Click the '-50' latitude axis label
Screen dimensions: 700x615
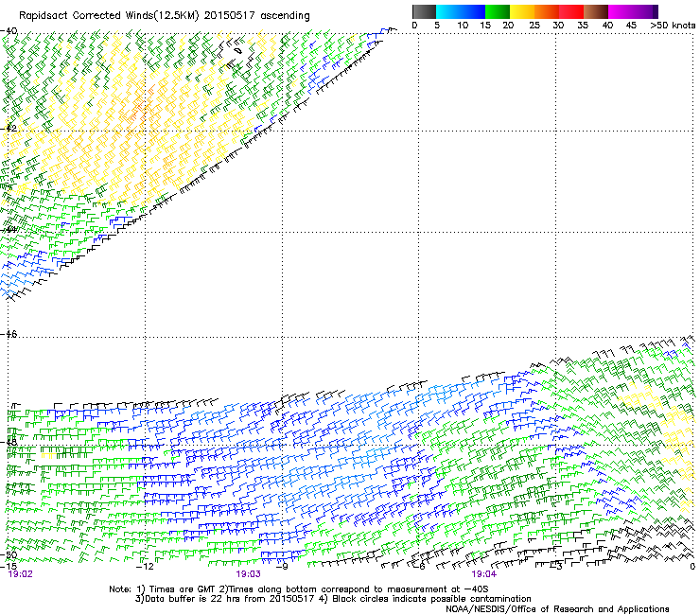point(9,555)
